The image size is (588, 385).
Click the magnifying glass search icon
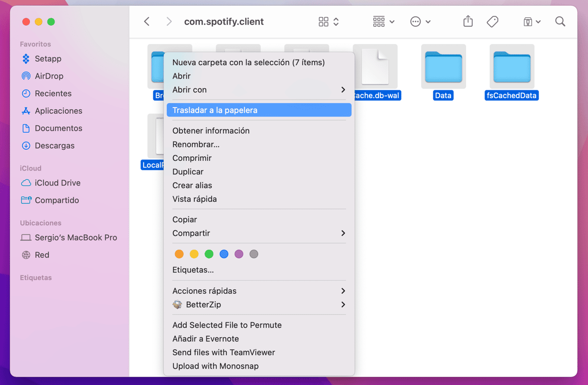click(x=560, y=22)
